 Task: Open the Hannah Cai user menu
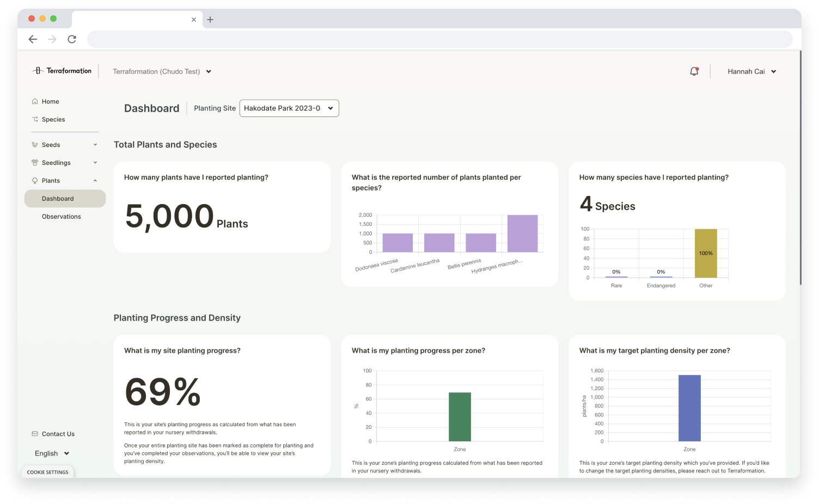click(751, 71)
